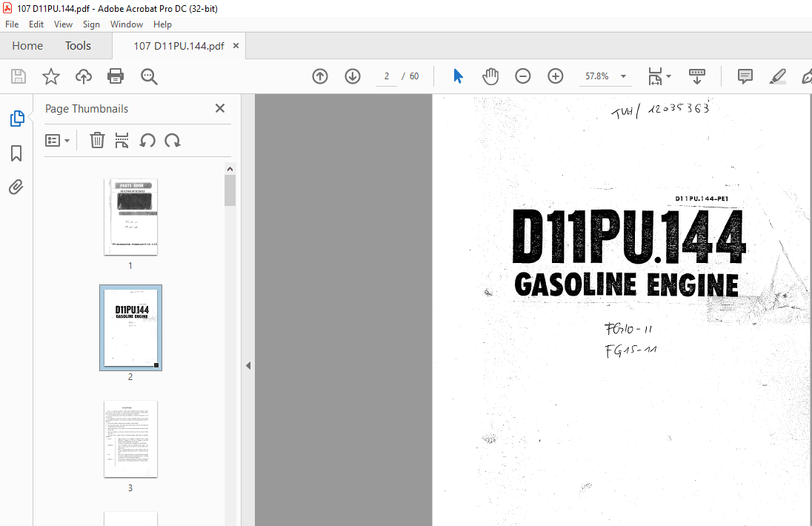The width and height of the screenshot is (812, 526).
Task: Rotate page clockwise
Action: click(x=173, y=140)
